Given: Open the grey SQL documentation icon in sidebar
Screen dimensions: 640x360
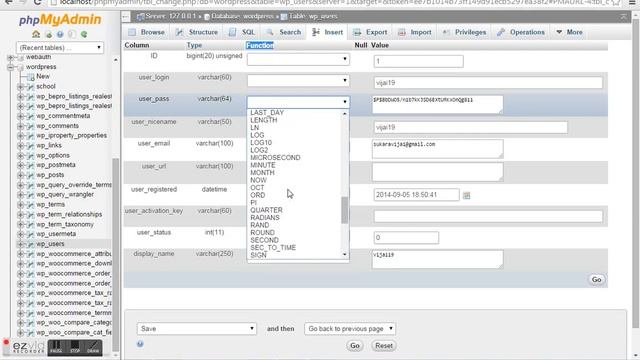Looking at the screenshot, I should click(72, 34).
